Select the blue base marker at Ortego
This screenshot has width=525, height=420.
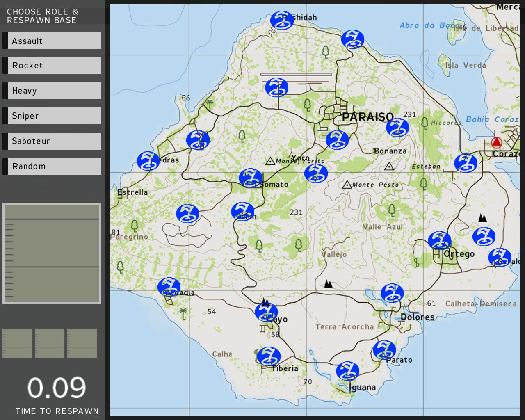440,241
